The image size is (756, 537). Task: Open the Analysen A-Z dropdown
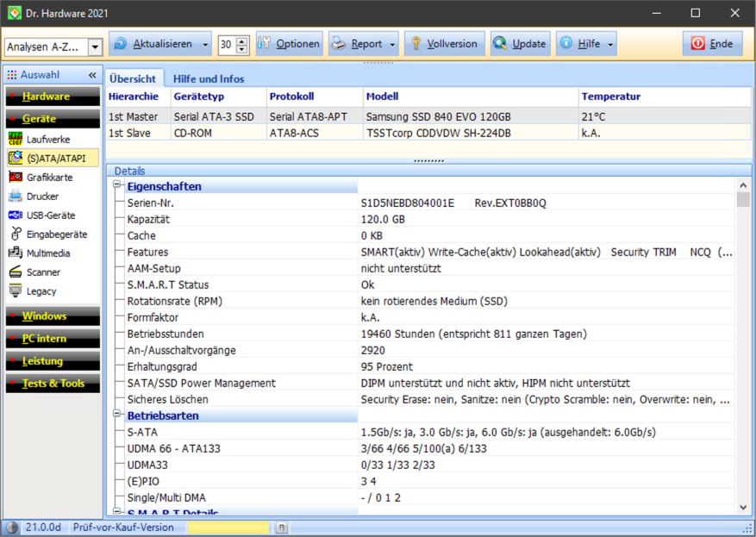click(95, 47)
